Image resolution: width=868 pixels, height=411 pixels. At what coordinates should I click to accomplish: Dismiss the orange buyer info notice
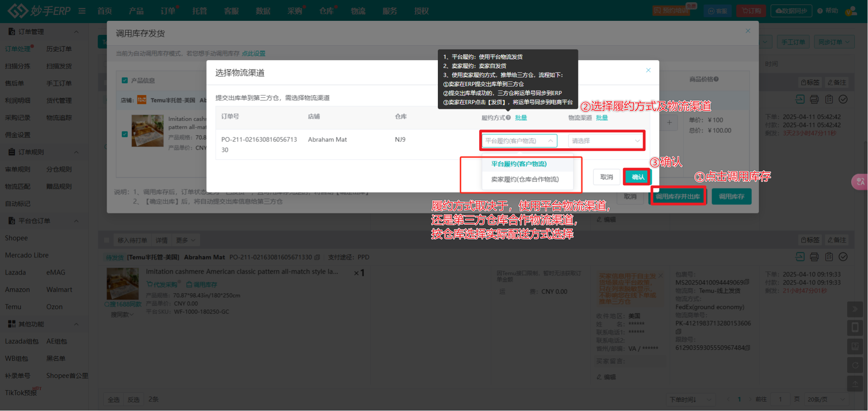661,276
